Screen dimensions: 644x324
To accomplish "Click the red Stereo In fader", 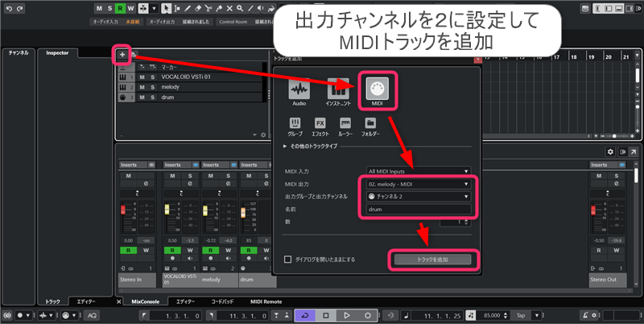I will coord(123,210).
